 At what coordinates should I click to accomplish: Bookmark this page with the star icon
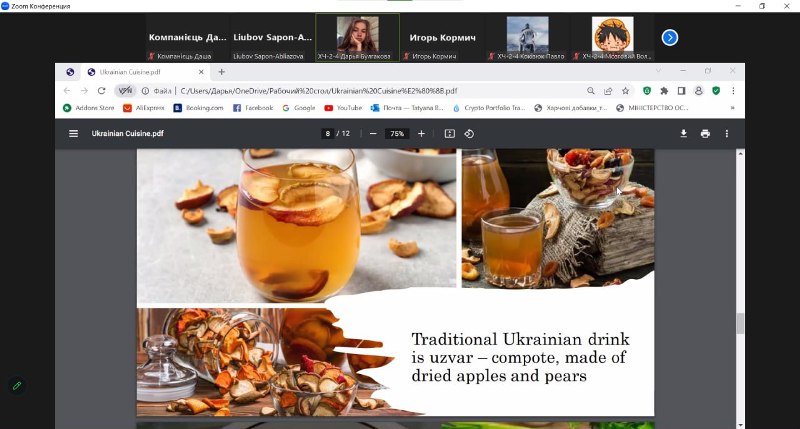pos(625,90)
